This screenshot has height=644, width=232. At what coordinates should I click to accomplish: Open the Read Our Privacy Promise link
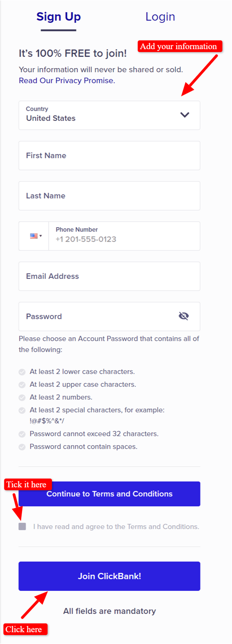[x=67, y=81]
